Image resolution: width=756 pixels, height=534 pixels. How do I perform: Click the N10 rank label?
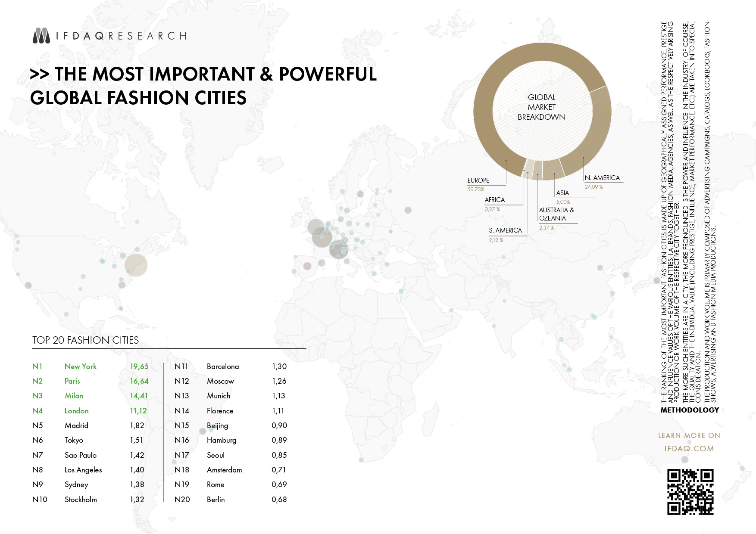[x=40, y=500]
